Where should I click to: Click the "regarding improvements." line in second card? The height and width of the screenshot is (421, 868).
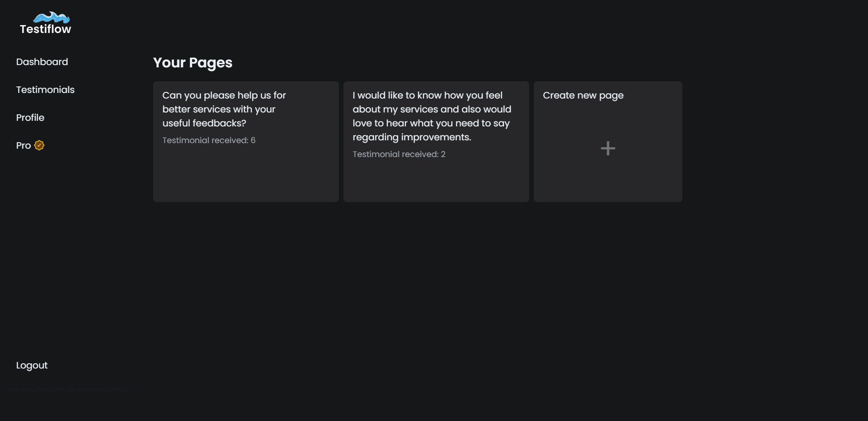point(412,137)
